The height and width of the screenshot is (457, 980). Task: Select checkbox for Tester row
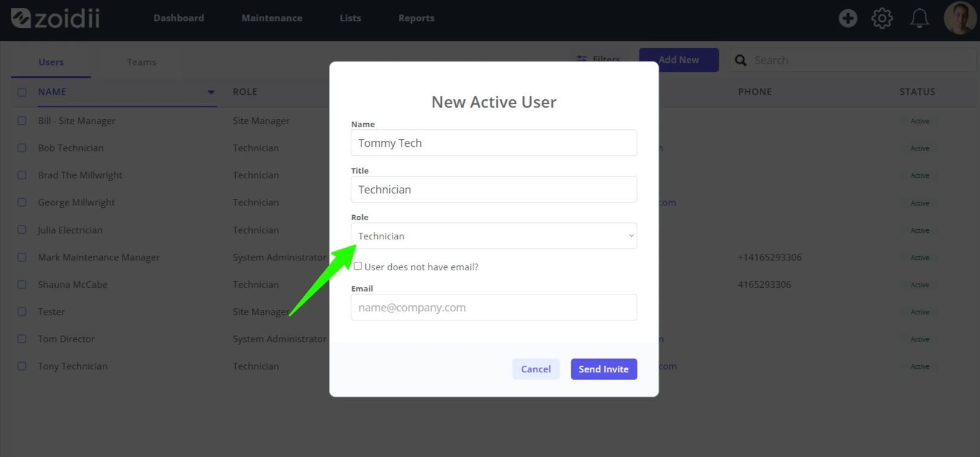[22, 312]
